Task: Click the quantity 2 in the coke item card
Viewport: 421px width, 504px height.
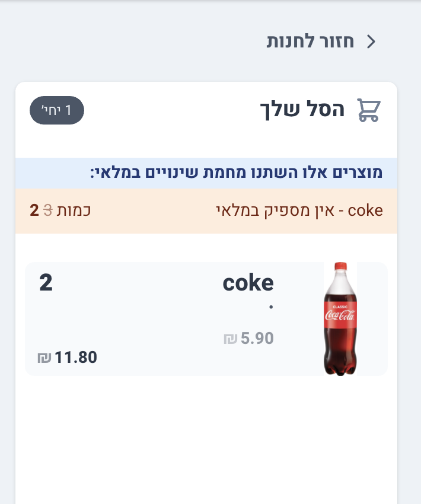Action: (x=46, y=283)
